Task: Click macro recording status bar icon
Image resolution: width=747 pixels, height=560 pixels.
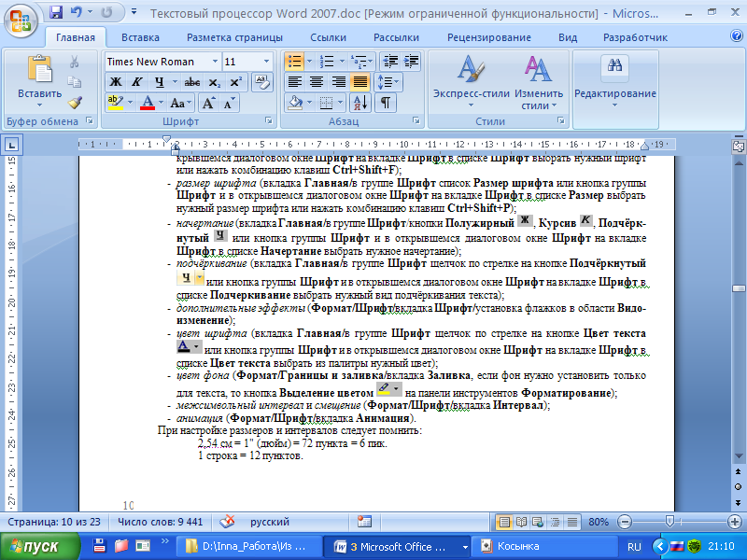Action: click(364, 522)
